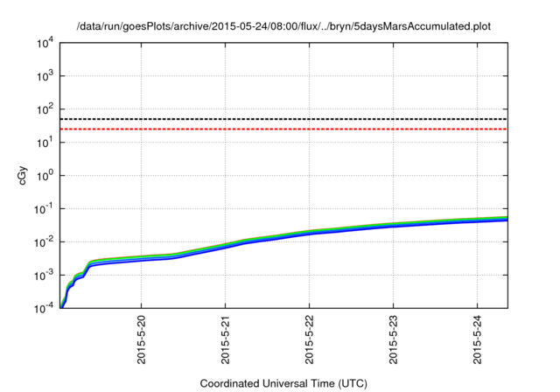560x392 pixels.
Task: Click the 2015-5-20 date tick label
Action: 142,339
